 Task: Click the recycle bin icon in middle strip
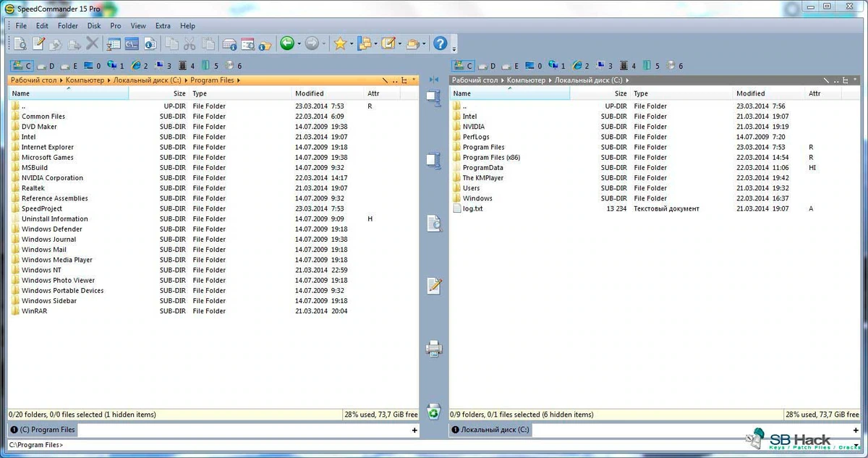pos(434,411)
